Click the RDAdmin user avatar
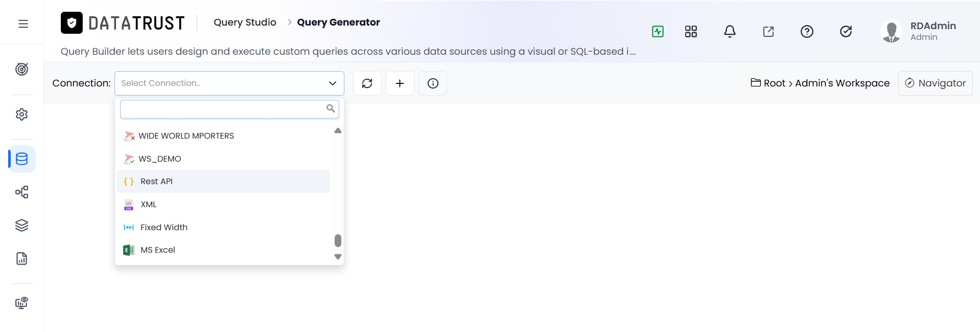The image size is (980, 332). tap(892, 32)
